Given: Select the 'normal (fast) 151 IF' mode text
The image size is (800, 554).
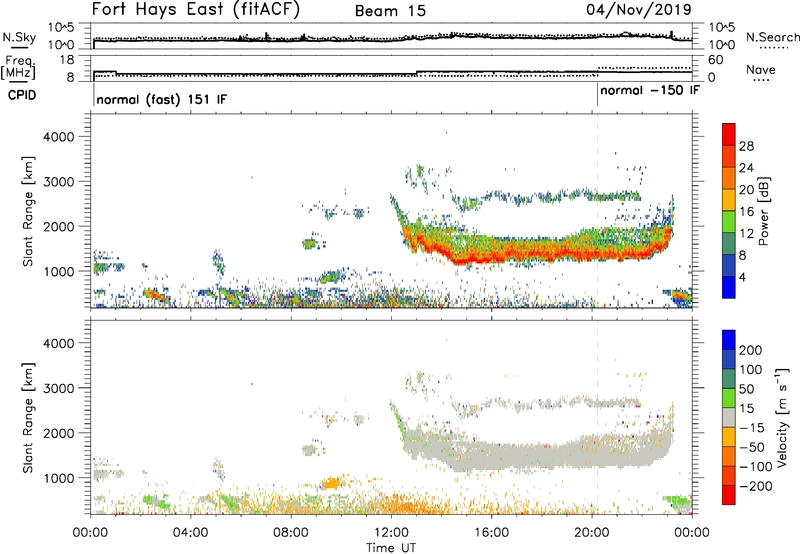Looking at the screenshot, I should click(x=161, y=99).
